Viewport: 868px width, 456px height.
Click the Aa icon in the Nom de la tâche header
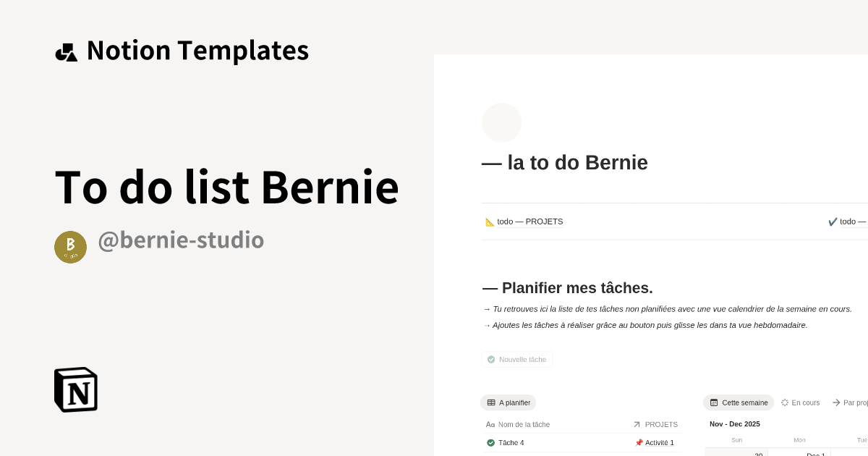[490, 424]
